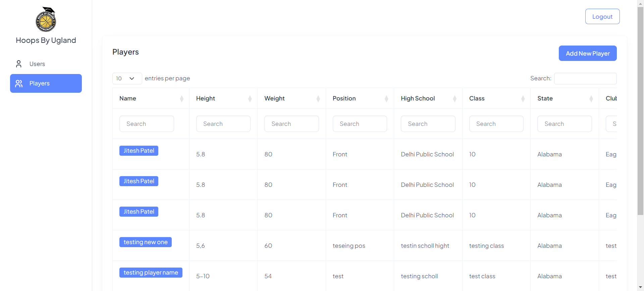
Task: Focus the Name column search field
Action: pyautogui.click(x=147, y=124)
